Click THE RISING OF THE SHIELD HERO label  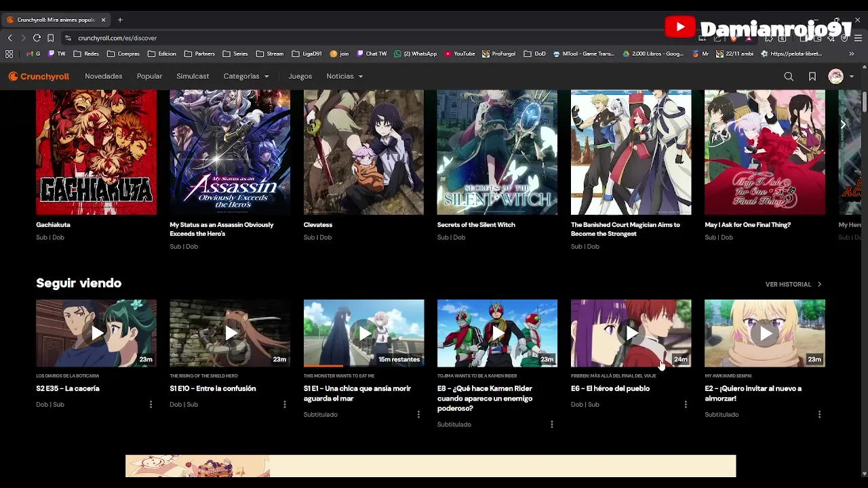tap(203, 375)
